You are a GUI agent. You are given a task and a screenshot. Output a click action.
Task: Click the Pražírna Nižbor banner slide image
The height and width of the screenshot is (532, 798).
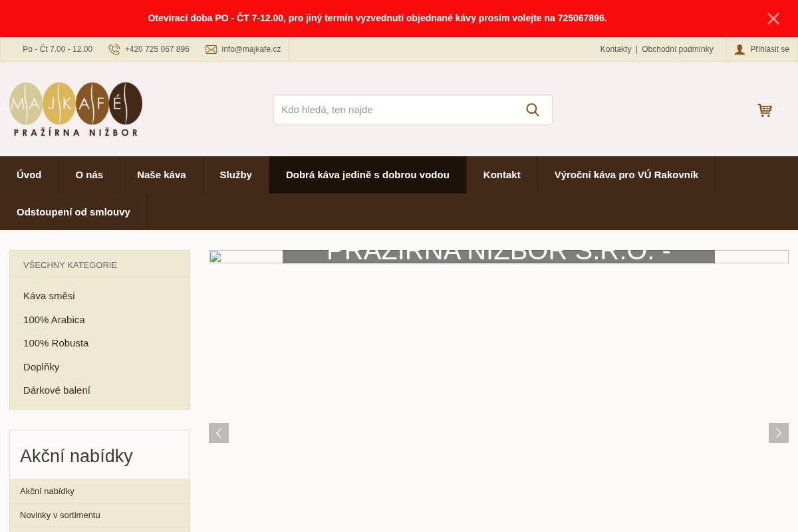(499, 257)
